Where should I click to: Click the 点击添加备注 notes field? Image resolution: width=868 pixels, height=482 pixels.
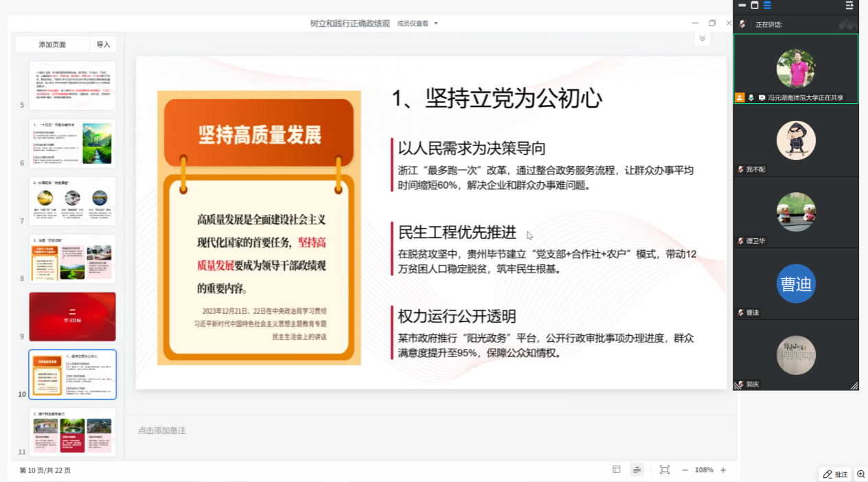click(x=162, y=431)
